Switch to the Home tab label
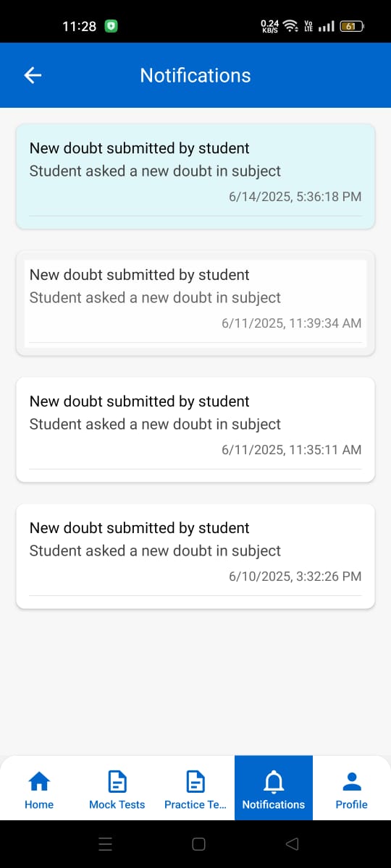Image resolution: width=391 pixels, height=868 pixels. click(39, 804)
